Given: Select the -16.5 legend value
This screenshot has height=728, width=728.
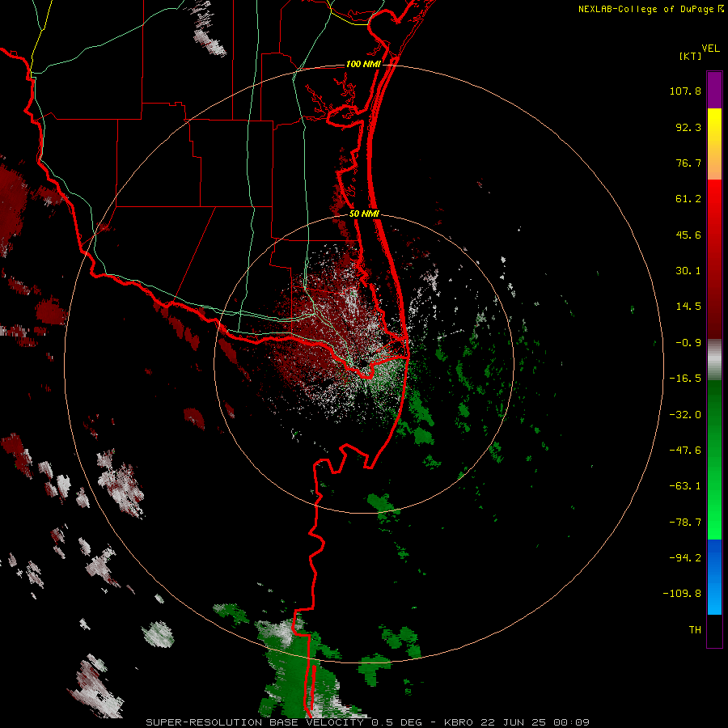Looking at the screenshot, I should tap(685, 379).
